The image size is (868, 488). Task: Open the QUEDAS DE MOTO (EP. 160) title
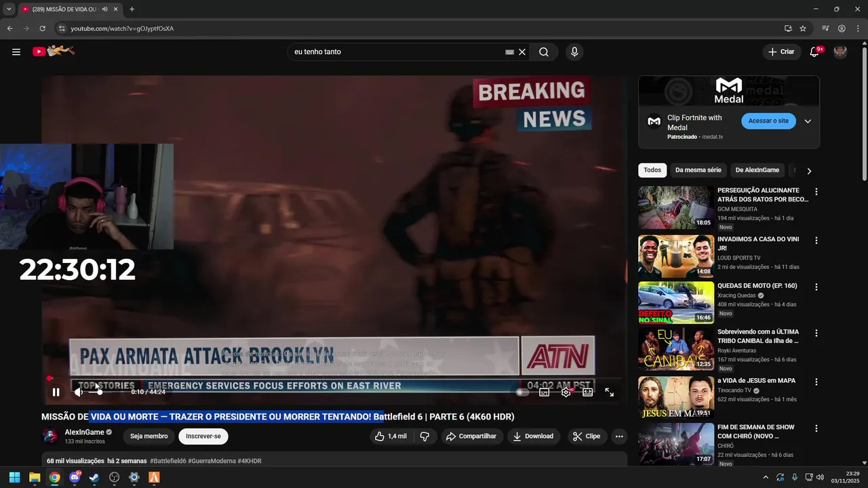(x=757, y=286)
